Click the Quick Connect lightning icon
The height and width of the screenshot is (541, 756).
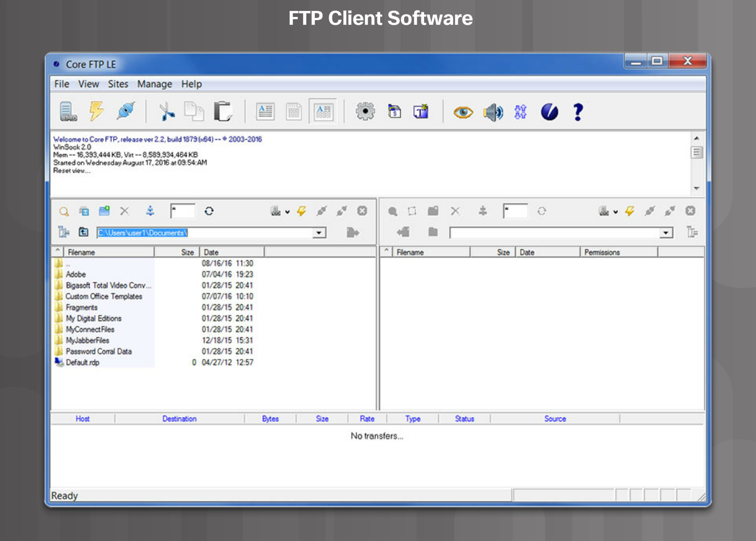tap(96, 111)
